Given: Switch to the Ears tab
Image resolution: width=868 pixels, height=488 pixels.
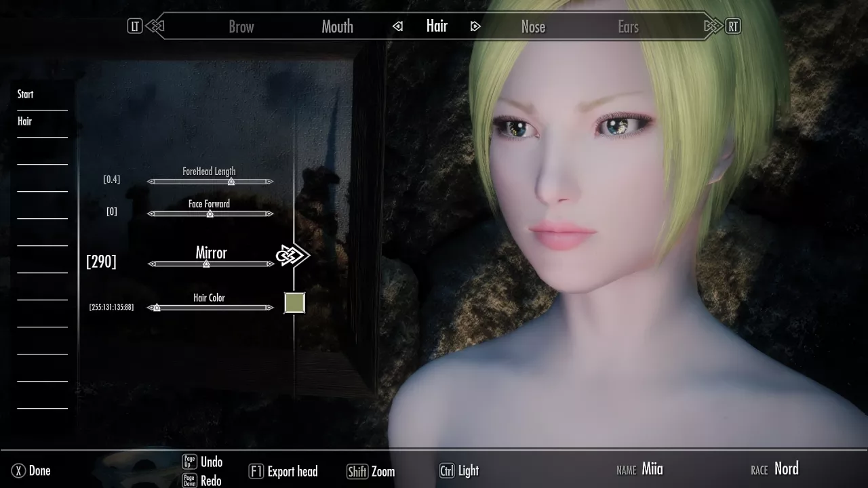Looking at the screenshot, I should click(628, 27).
